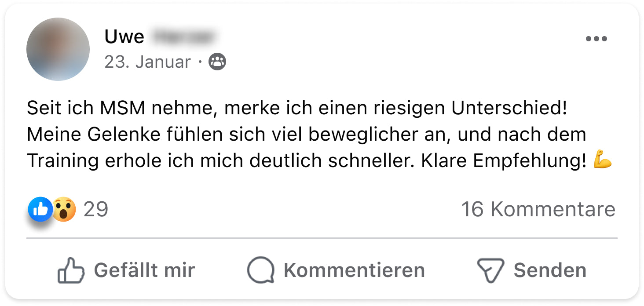Toggle like via the Gefällt mir label
The height and width of the screenshot is (306, 644).
coord(144,270)
